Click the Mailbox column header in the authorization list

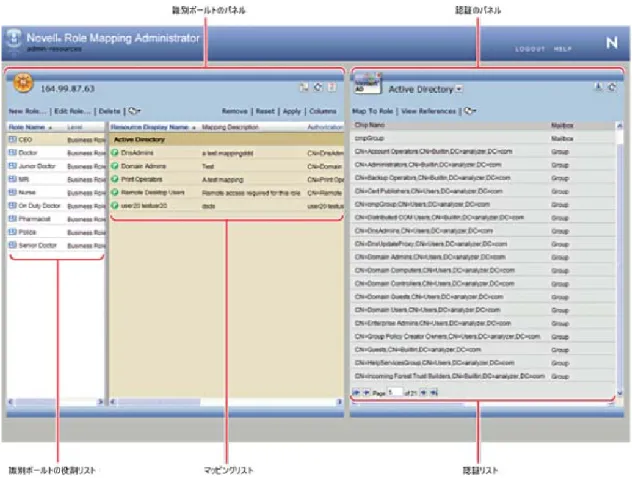click(562, 125)
